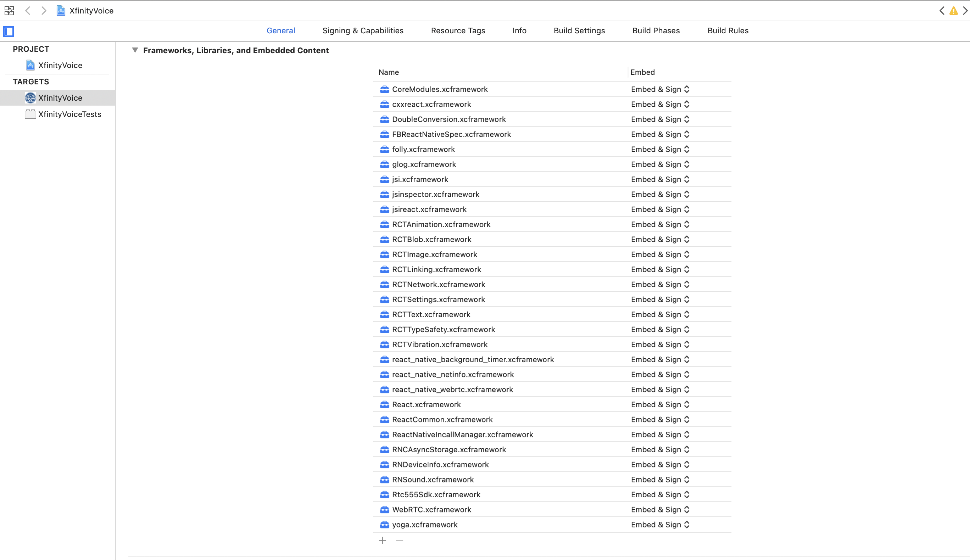Image resolution: width=970 pixels, height=560 pixels.
Task: Select the jsireact.xcframework row
Action: click(552, 209)
